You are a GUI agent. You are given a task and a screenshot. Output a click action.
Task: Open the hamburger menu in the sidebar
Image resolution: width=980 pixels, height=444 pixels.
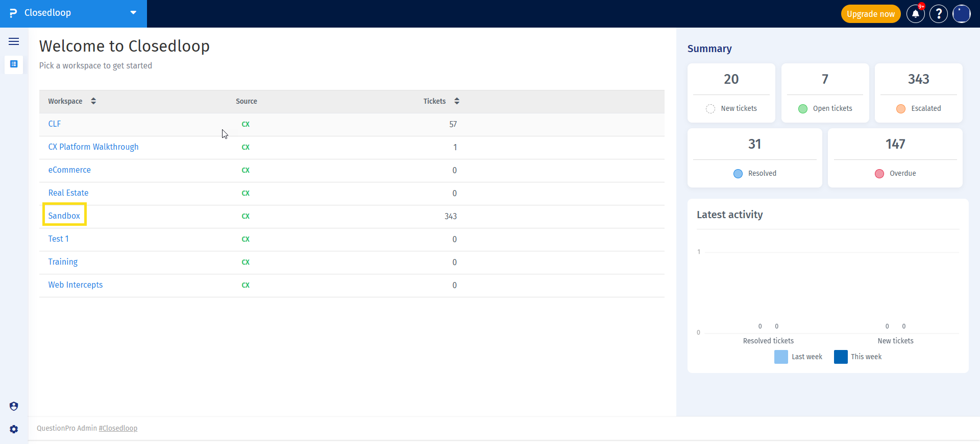tap(14, 41)
